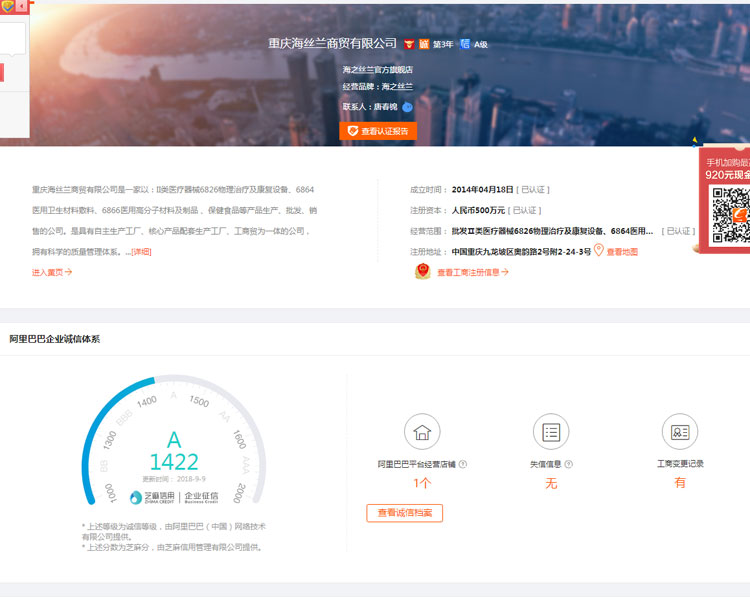
Task: Click 查看诚信档案 button
Action: pyautogui.click(x=404, y=513)
